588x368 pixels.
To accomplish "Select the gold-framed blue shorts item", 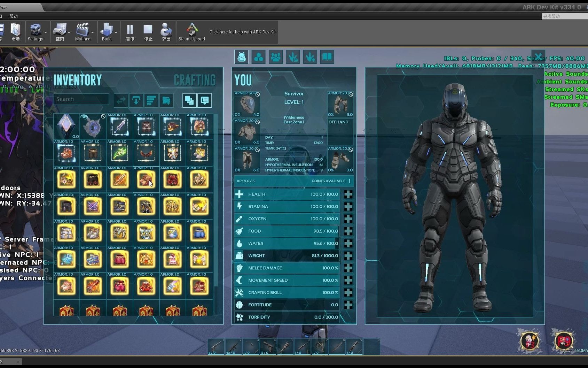I will click(199, 232).
